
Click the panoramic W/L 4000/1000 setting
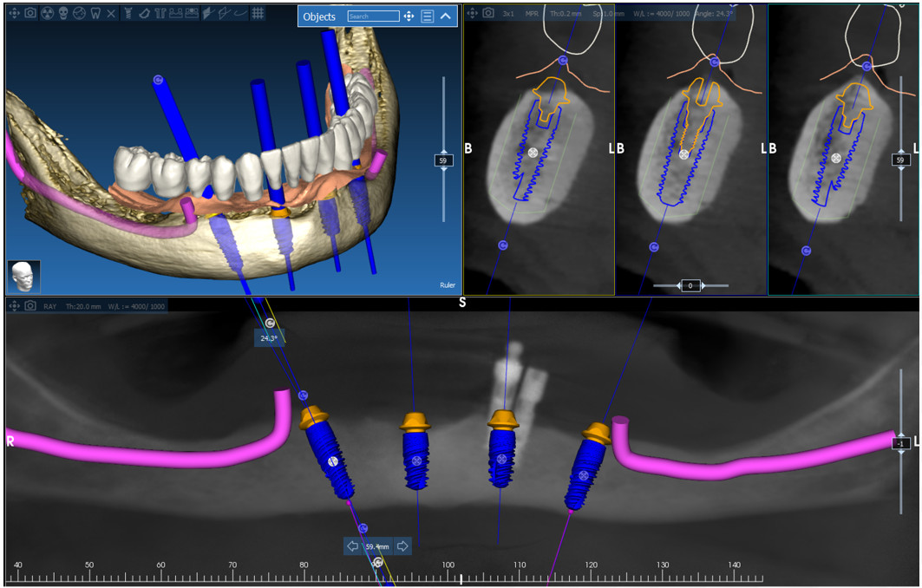(136, 306)
